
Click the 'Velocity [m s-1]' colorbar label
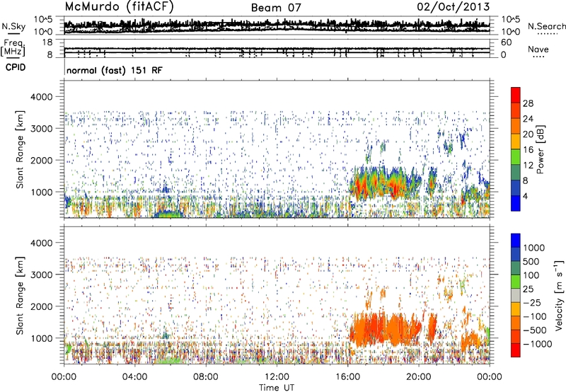click(559, 295)
